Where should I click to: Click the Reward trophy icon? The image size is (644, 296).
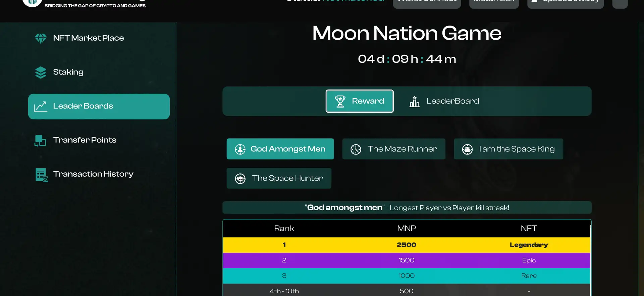(x=340, y=101)
